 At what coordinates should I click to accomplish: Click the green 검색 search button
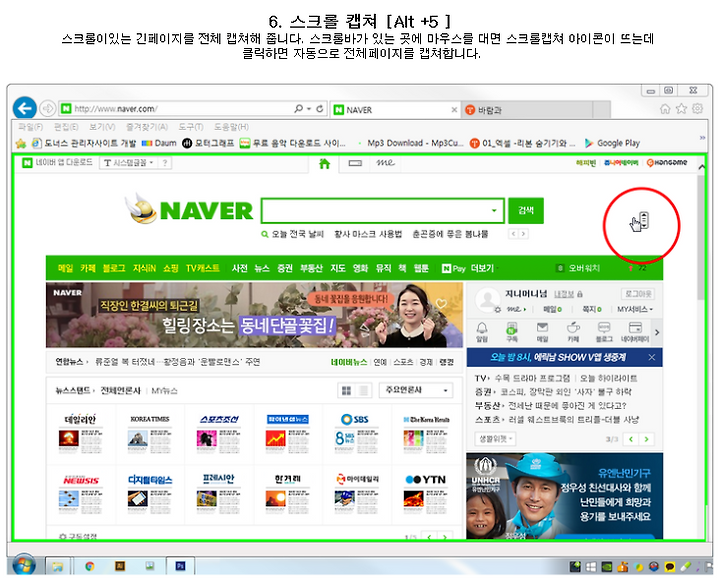click(526, 211)
